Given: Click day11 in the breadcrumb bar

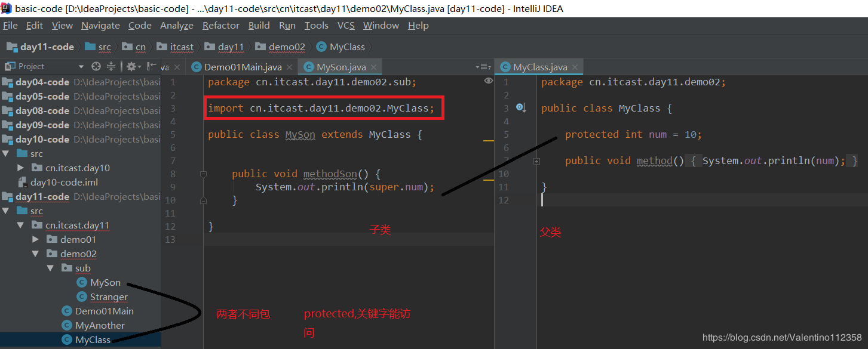Looking at the screenshot, I should (224, 47).
